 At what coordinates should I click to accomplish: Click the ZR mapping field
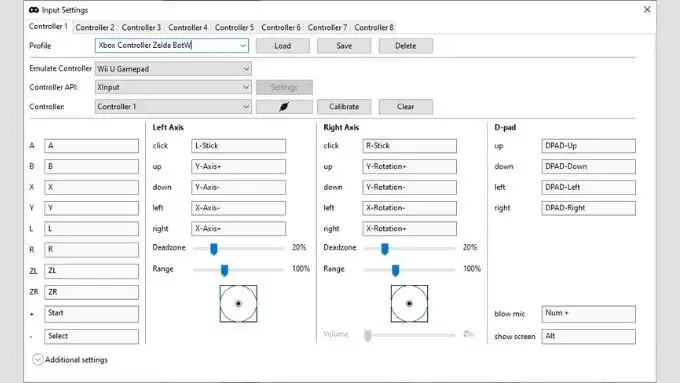pos(92,292)
